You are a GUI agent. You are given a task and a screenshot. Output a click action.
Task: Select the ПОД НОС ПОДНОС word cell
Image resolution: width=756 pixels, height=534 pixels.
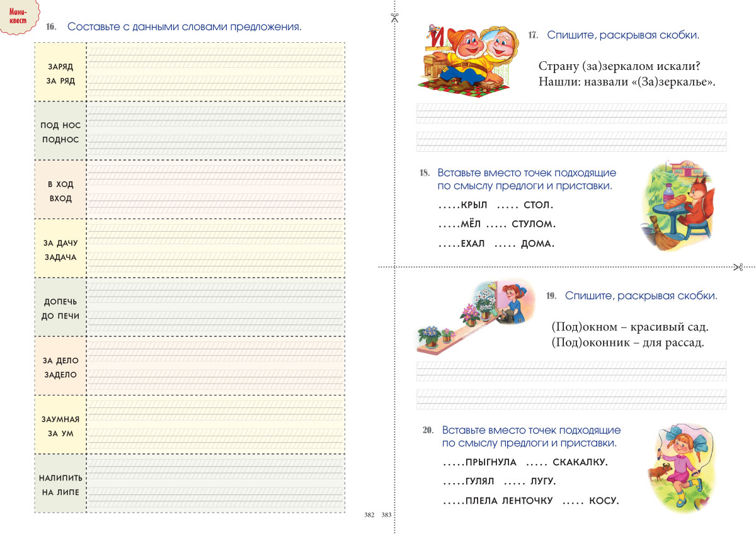point(60,132)
